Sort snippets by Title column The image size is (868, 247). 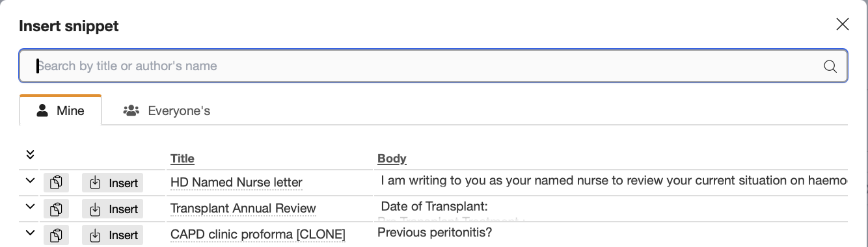coord(182,159)
